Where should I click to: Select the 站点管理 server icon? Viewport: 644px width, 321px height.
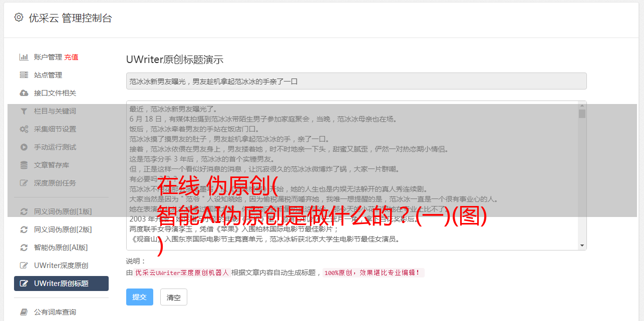pyautogui.click(x=24, y=75)
